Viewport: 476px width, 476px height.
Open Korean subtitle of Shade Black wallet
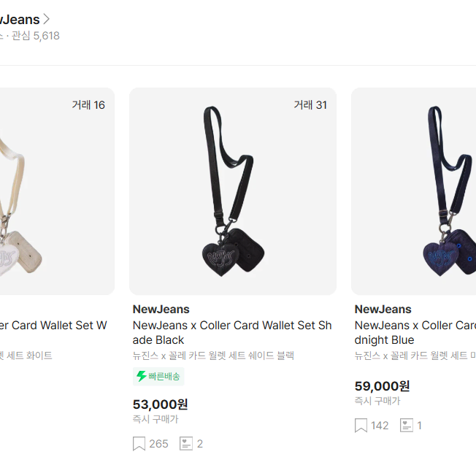click(213, 356)
